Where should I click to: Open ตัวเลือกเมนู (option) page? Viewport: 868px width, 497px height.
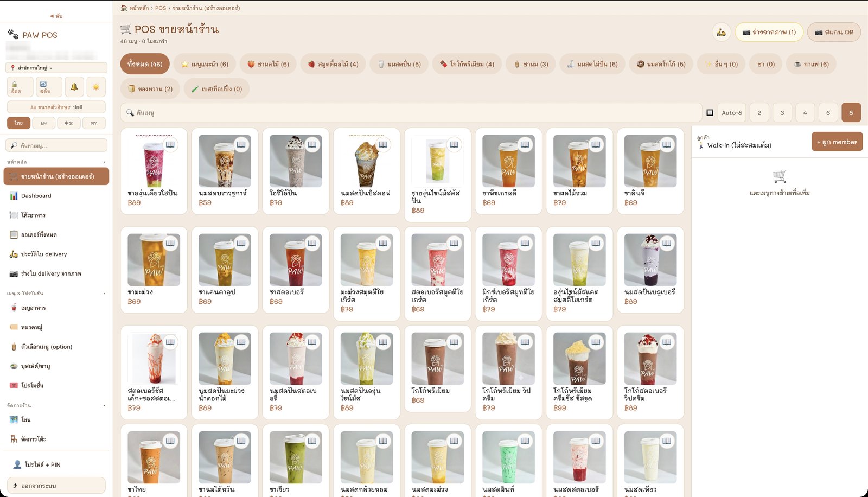point(56,347)
